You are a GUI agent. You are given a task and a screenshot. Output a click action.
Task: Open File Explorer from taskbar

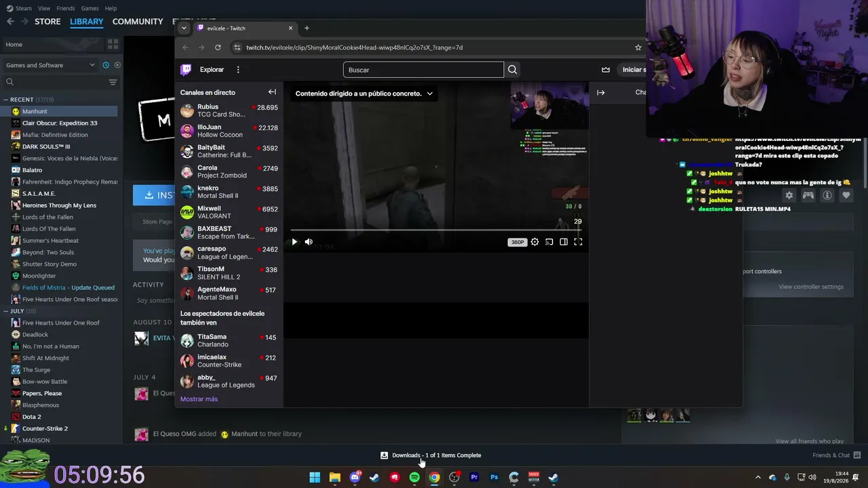click(x=334, y=477)
